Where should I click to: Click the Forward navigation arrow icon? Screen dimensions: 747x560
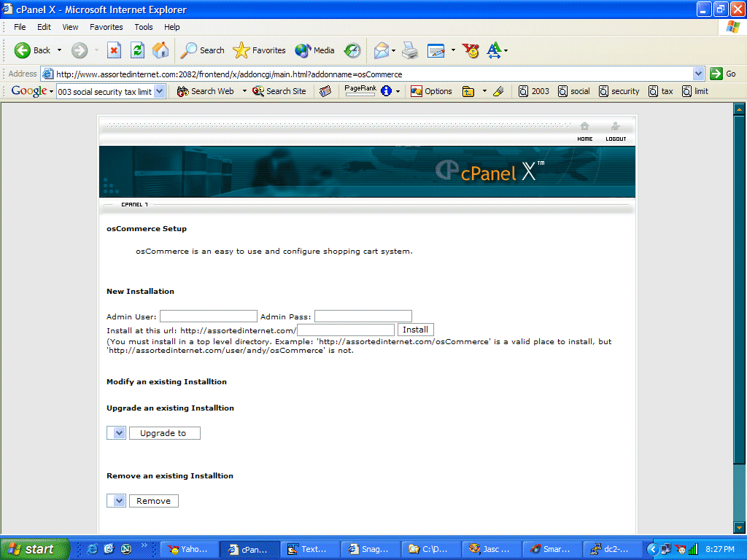pos(80,50)
